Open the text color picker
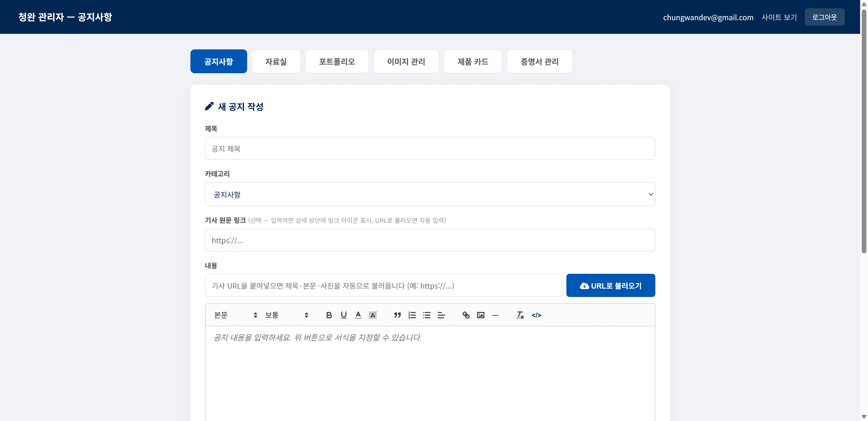This screenshot has height=421, width=868. (358, 315)
